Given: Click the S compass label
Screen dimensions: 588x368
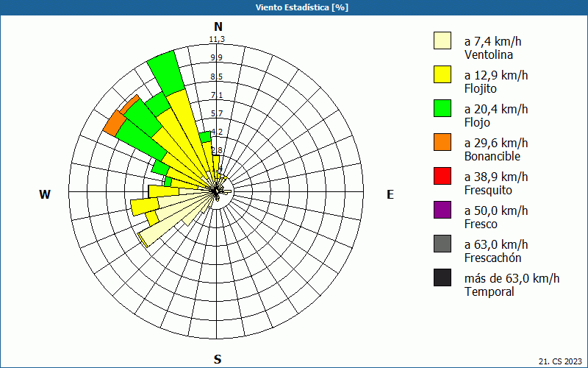Looking at the screenshot, I should [218, 359].
